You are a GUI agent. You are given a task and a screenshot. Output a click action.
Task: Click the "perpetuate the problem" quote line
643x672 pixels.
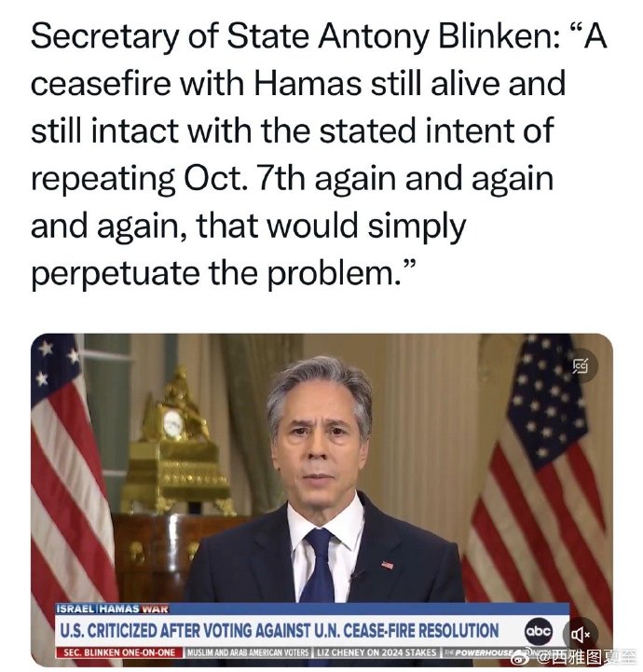click(223, 273)
